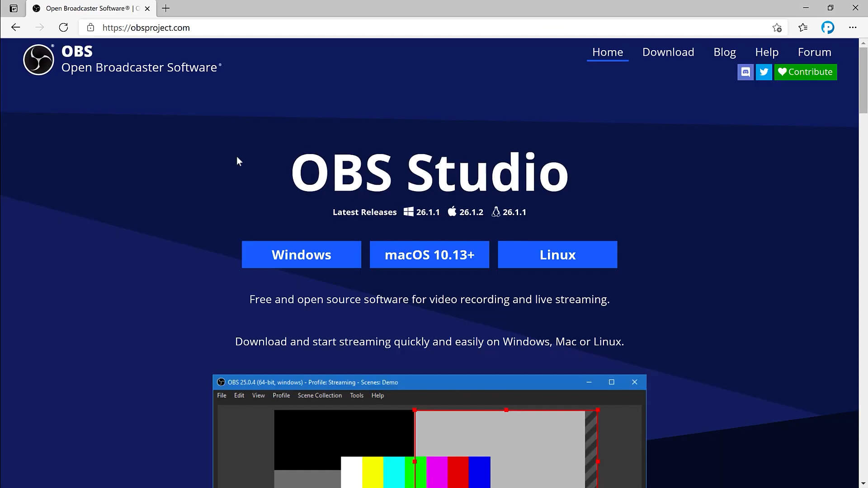This screenshot has height=488, width=868.
Task: Open the Forum nav link
Action: [x=814, y=52]
